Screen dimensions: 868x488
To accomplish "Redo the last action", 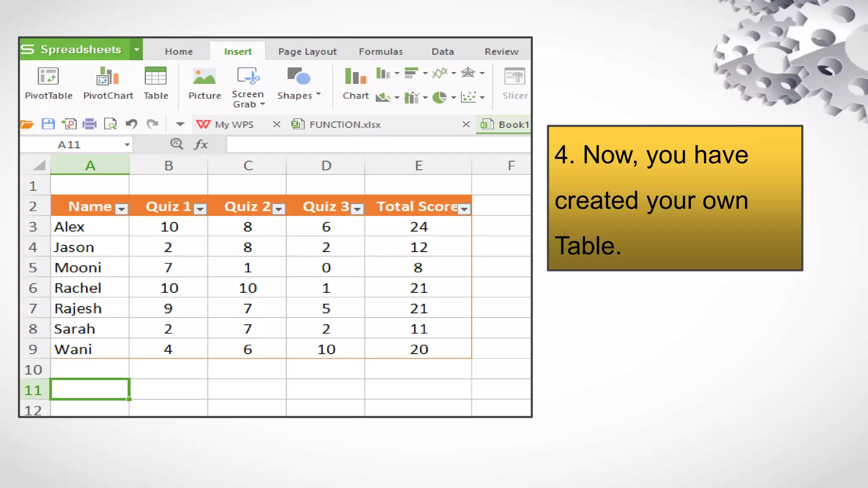I will pos(152,124).
